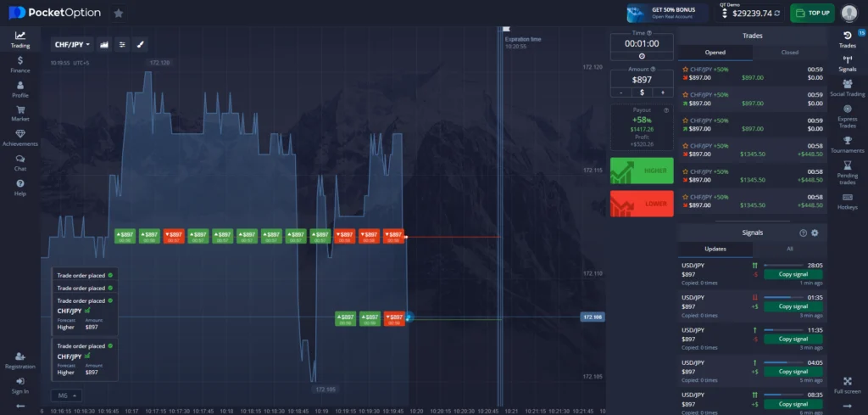Switch to the All signals tab

[x=789, y=249]
